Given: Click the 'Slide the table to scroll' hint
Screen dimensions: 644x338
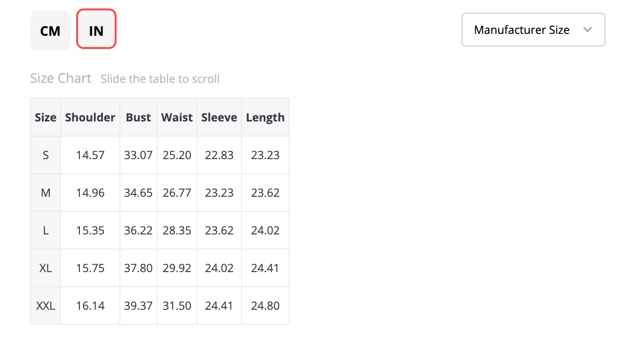Looking at the screenshot, I should click(x=160, y=79).
